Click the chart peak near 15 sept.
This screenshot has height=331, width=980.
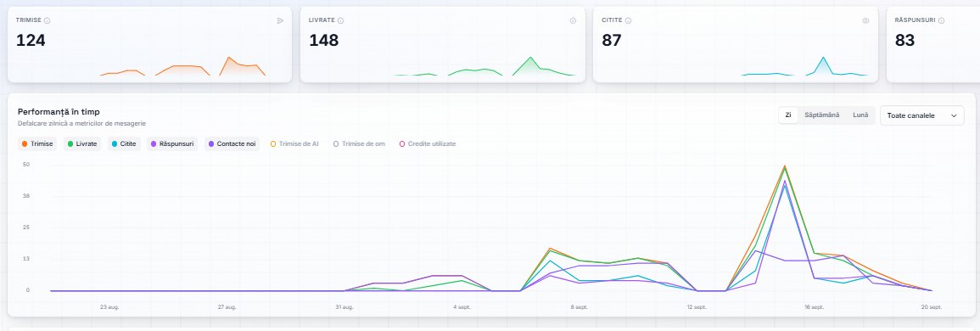(x=784, y=166)
